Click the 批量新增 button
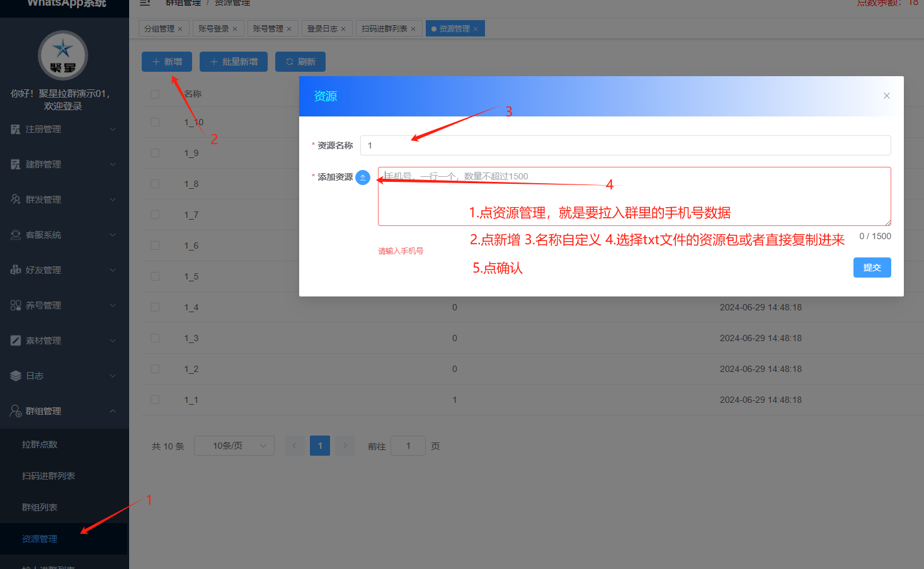Viewport: 924px width, 569px height. point(233,61)
